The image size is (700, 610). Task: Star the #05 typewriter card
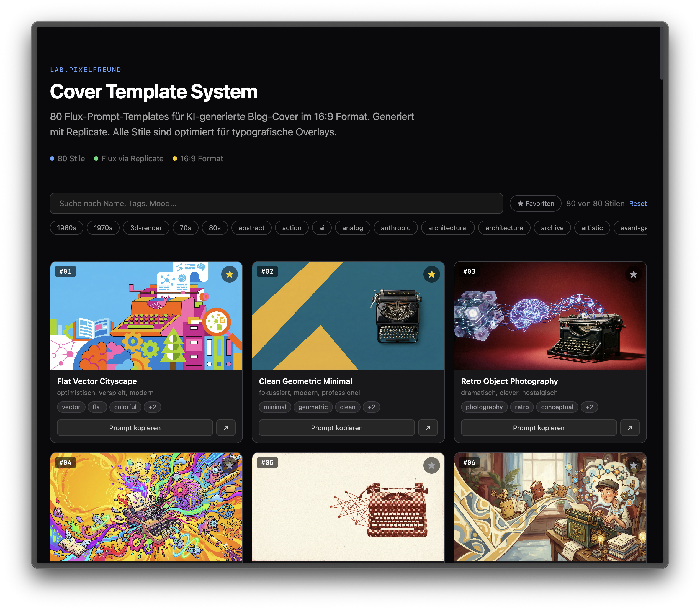[x=431, y=465]
